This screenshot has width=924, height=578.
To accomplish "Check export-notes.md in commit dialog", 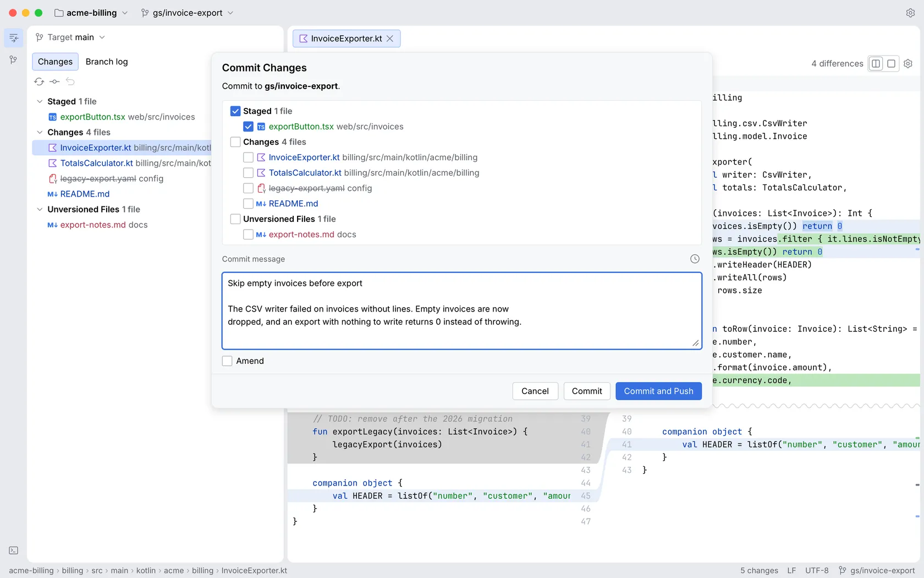I will point(248,235).
